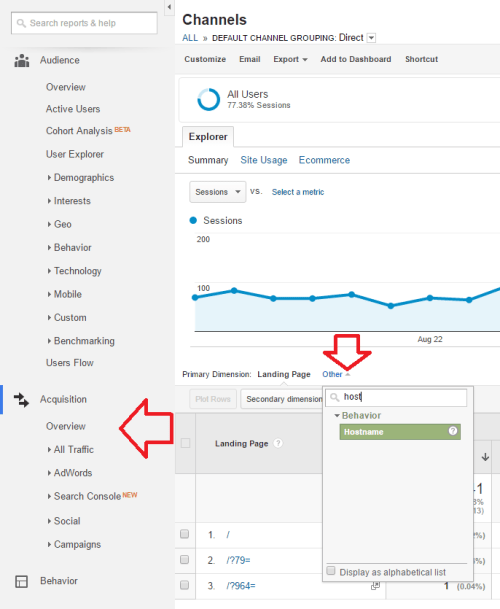Click the Behavior layout icon in sidebar
Screen dimensions: 500x609
click(21, 581)
